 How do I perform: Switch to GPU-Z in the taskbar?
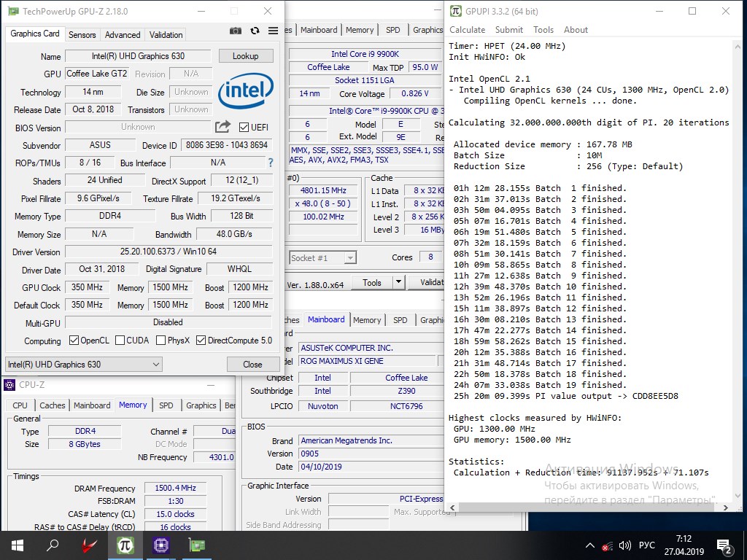coord(197,545)
